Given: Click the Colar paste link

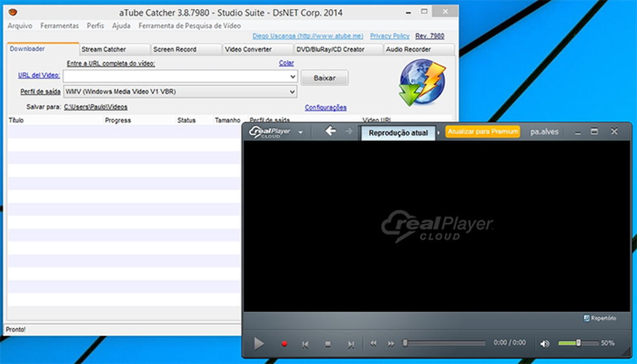Looking at the screenshot, I should coord(286,63).
